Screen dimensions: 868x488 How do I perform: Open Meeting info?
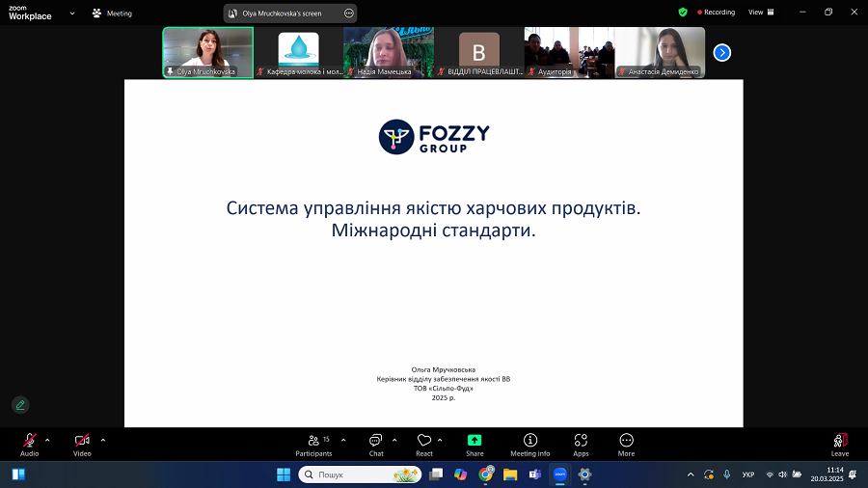pos(530,445)
